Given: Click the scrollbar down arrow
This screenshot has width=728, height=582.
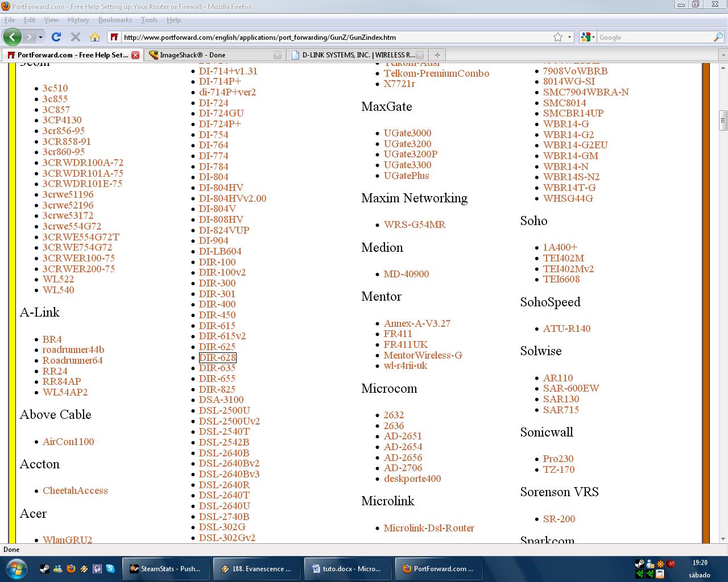Looking at the screenshot, I should click(723, 539).
